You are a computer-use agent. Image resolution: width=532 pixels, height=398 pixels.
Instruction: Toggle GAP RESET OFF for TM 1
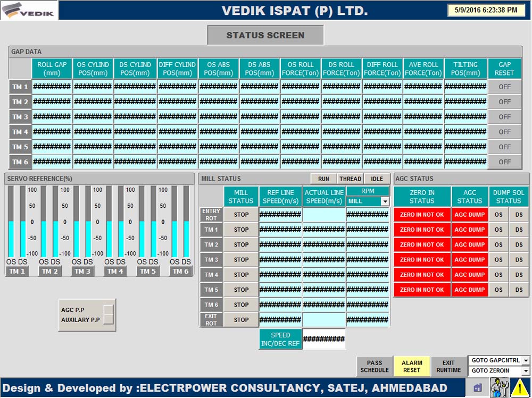(504, 87)
